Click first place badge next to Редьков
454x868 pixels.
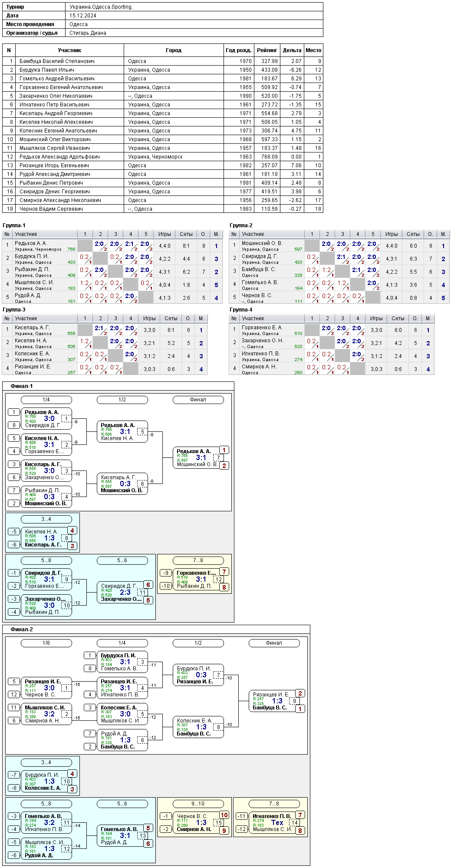pos(224,450)
